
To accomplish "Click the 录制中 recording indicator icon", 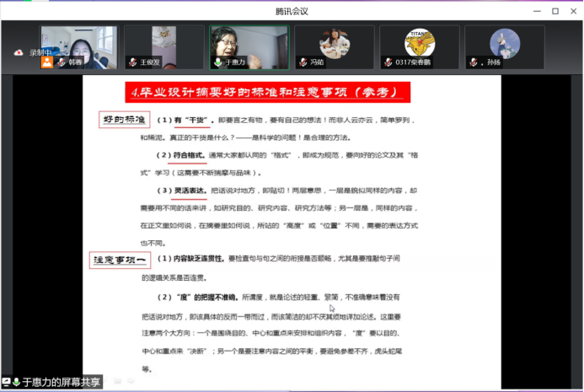I will pyautogui.click(x=19, y=52).
